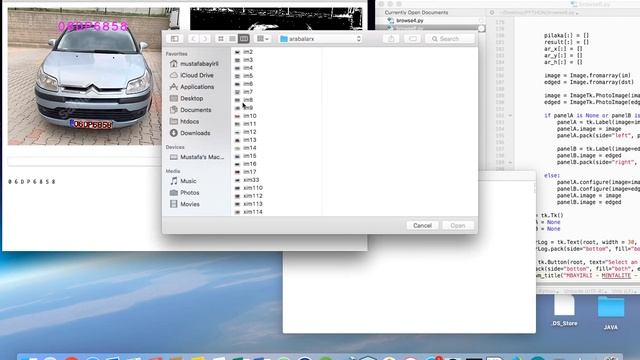The image size is (640, 360).
Task: Select file im5 in list
Action: (244, 76)
